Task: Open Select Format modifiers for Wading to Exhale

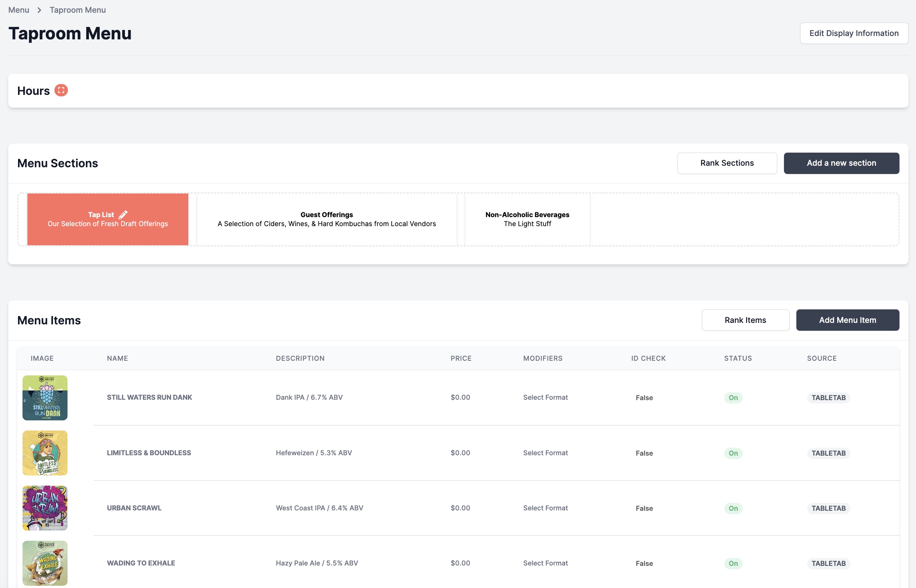Action: pos(545,563)
